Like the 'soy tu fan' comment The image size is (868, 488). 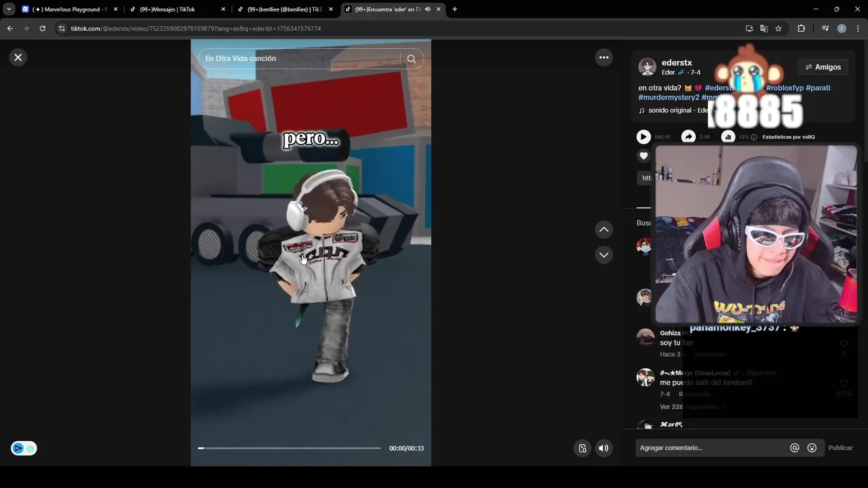[844, 344]
